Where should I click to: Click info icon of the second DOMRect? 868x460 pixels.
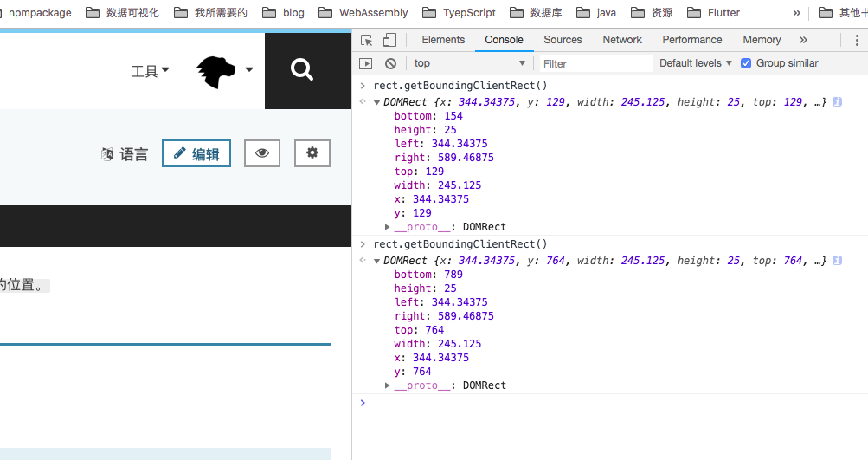[837, 261]
